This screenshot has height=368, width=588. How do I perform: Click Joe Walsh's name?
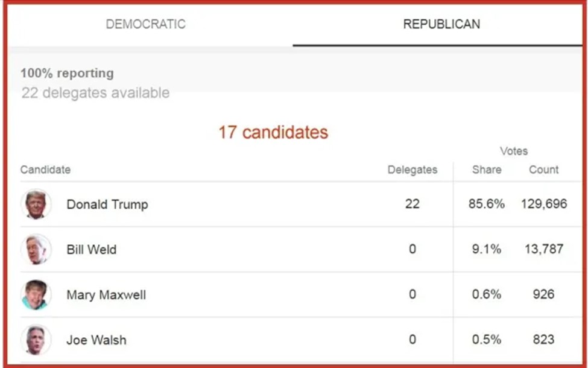[x=96, y=340]
